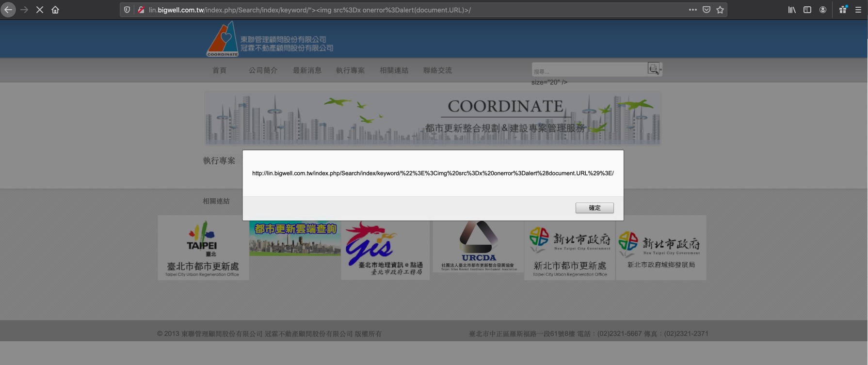This screenshot has width=868, height=365.
Task: Open the extensions gift icon in toolbar
Action: [843, 10]
